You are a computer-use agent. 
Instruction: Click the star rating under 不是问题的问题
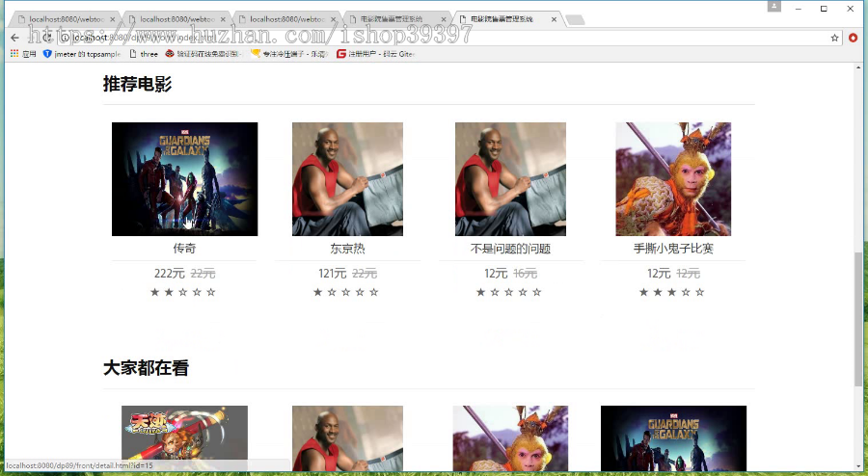(x=508, y=292)
